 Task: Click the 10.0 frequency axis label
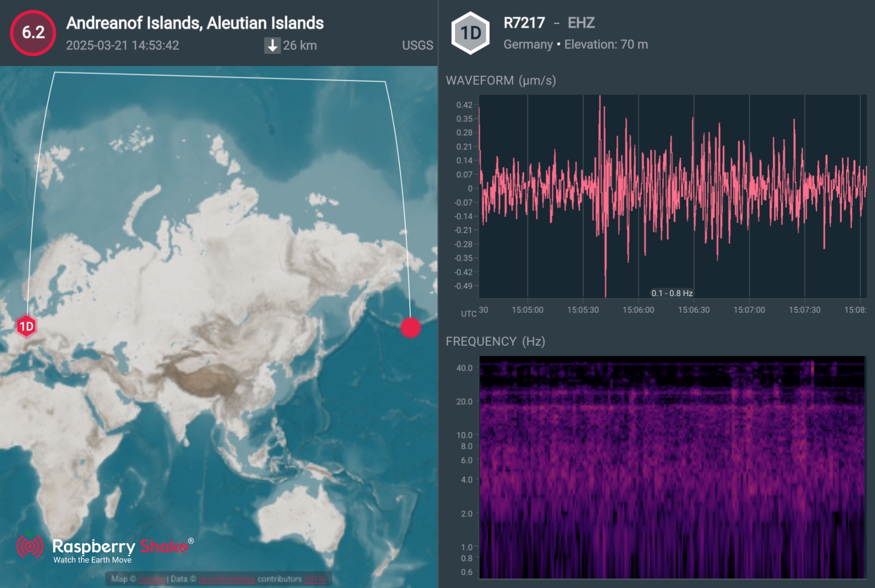(464, 435)
